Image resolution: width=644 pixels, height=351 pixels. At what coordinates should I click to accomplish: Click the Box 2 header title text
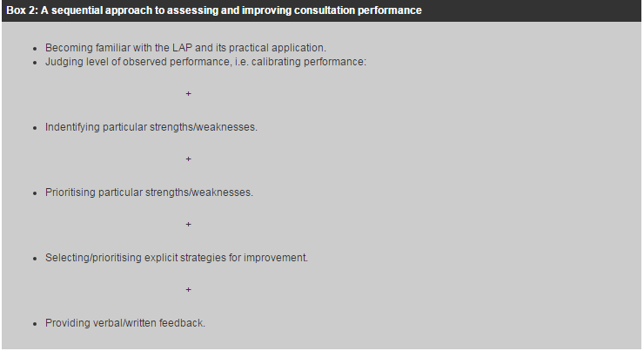(214, 10)
